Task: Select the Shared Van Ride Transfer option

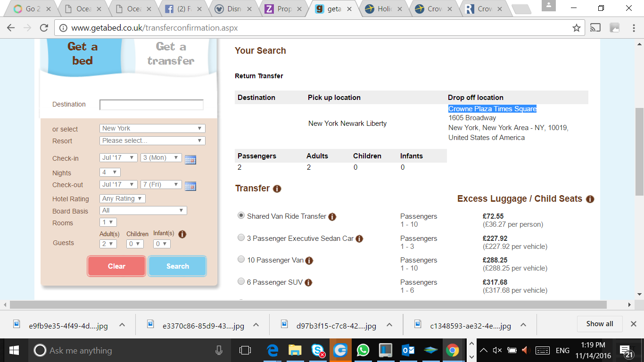Action: pyautogui.click(x=241, y=216)
